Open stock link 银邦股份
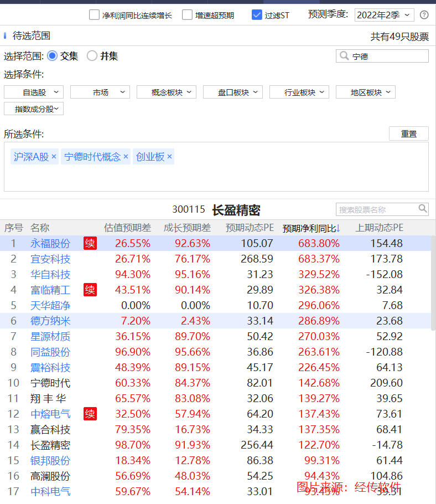The width and height of the screenshot is (436, 504). pyautogui.click(x=50, y=461)
